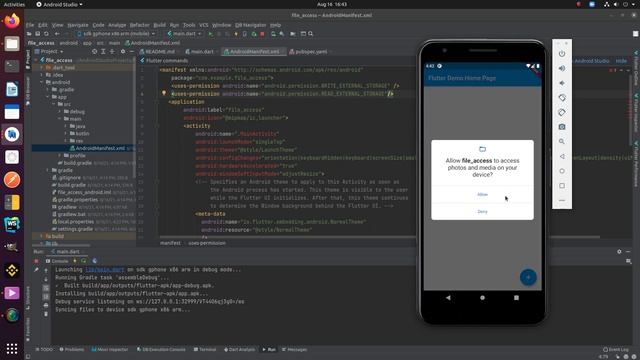Click emulator sidebar back triangle icon
640x360 pixels.
(562, 156)
